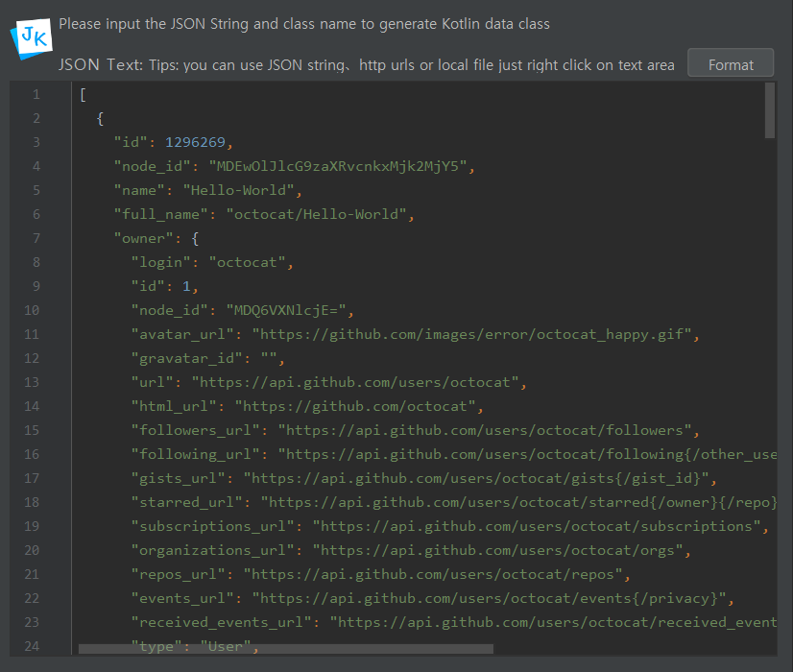Image resolution: width=793 pixels, height=672 pixels.
Task: Click the "MDQ6VXNlcjE=" node_id value
Action: (286, 310)
